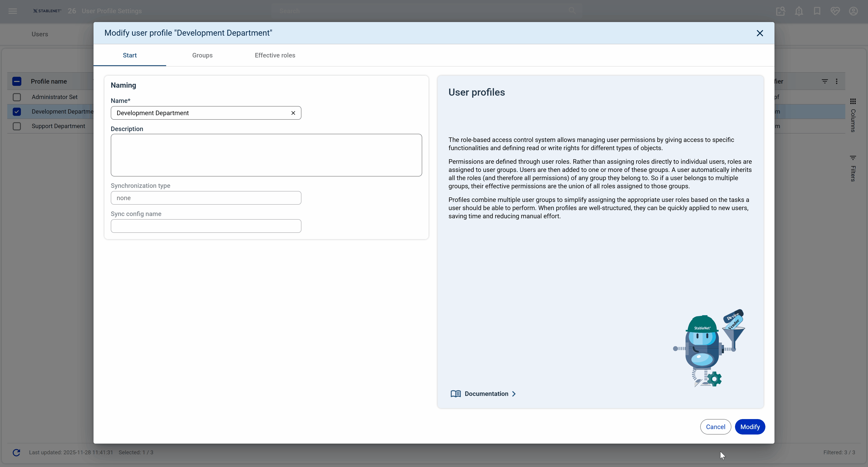Uncheck the Development Department row checkbox
This screenshot has width=868, height=467.
point(17,112)
